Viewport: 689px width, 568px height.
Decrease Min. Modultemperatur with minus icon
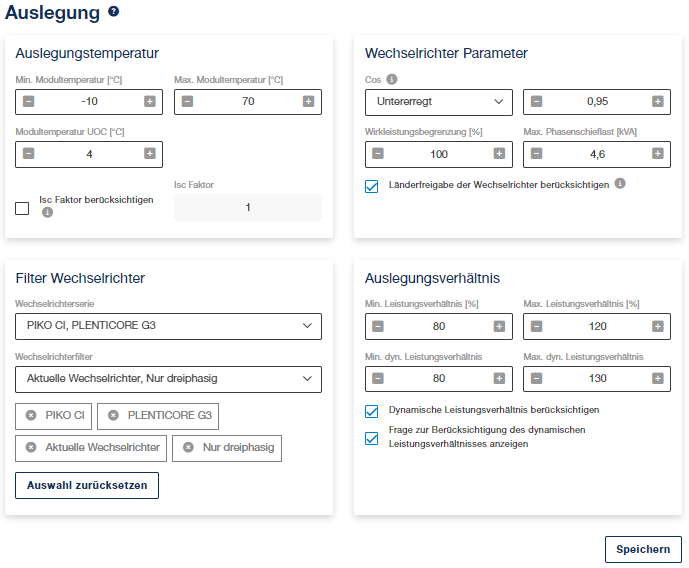[29, 101]
